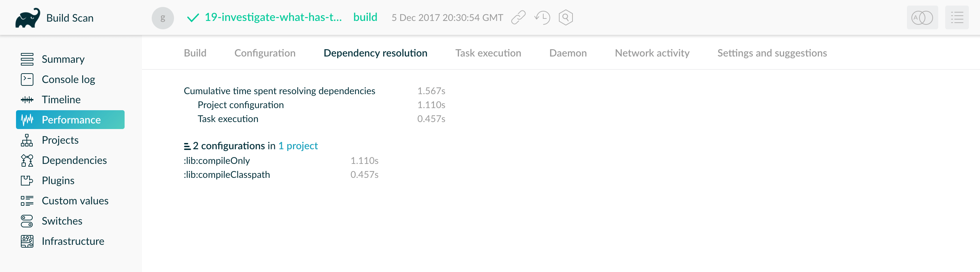Click the 1 project link
Viewport: 980px width, 272px height.
pos(298,145)
